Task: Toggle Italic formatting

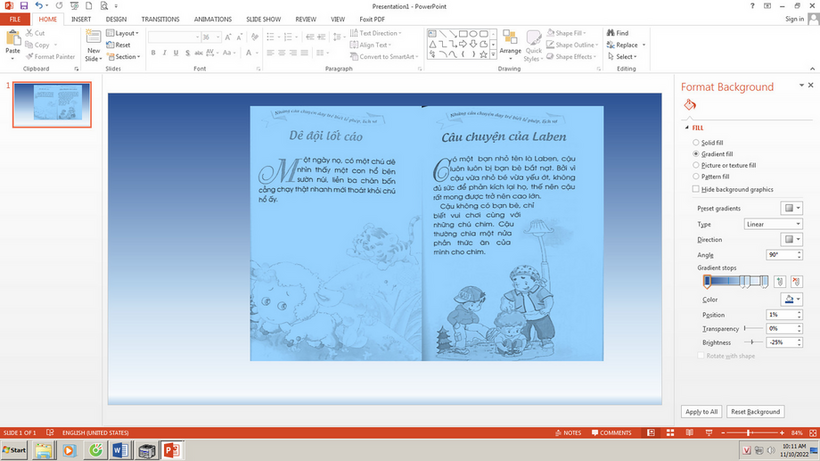Action: 165,53
